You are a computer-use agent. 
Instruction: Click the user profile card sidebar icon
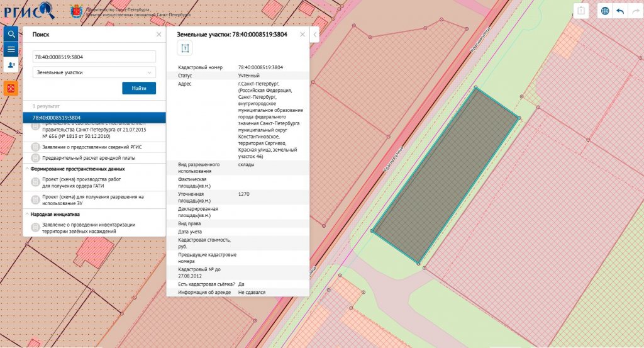11,65
